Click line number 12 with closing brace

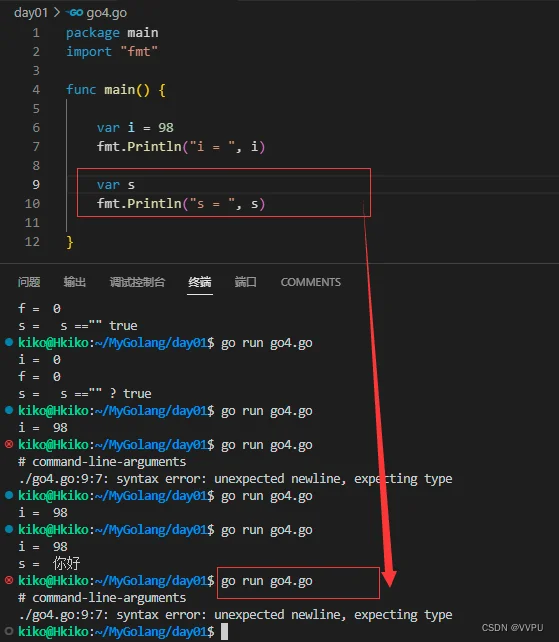32,242
